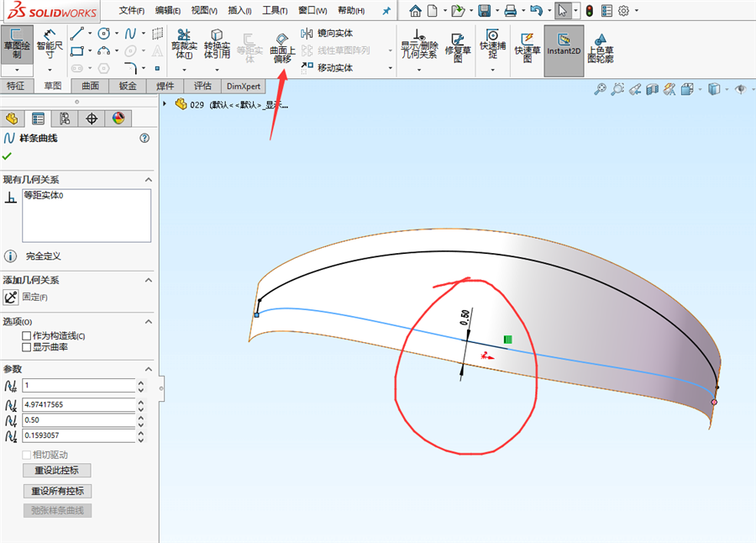Check the For construction (作为构造线) checkbox
The height and width of the screenshot is (543, 756).
(27, 335)
